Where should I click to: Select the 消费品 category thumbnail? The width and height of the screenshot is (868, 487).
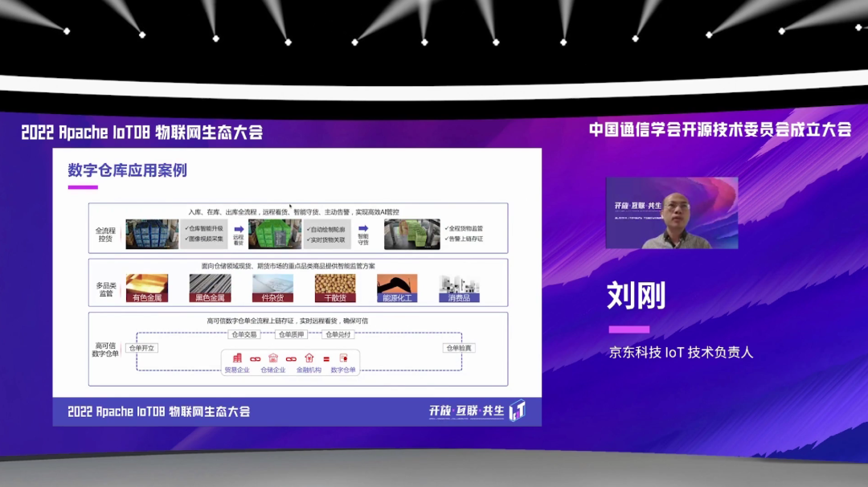pos(459,288)
